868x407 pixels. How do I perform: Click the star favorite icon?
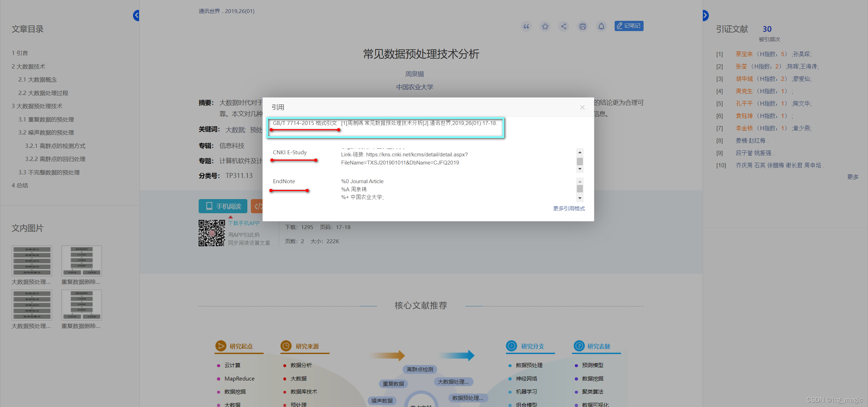pyautogui.click(x=545, y=26)
